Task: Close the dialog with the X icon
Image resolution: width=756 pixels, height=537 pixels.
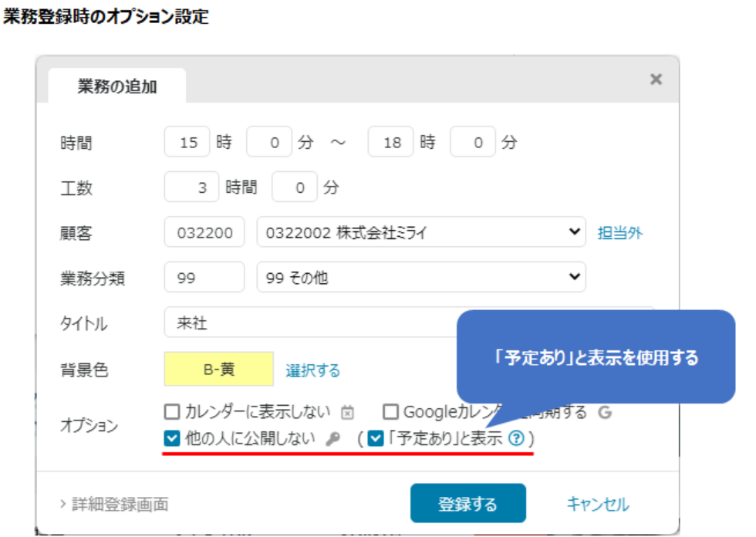Action: click(656, 79)
